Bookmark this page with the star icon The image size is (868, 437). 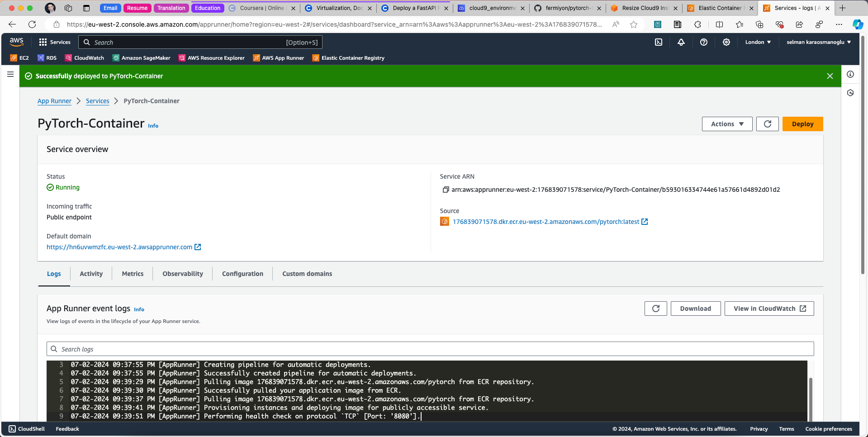(x=634, y=24)
